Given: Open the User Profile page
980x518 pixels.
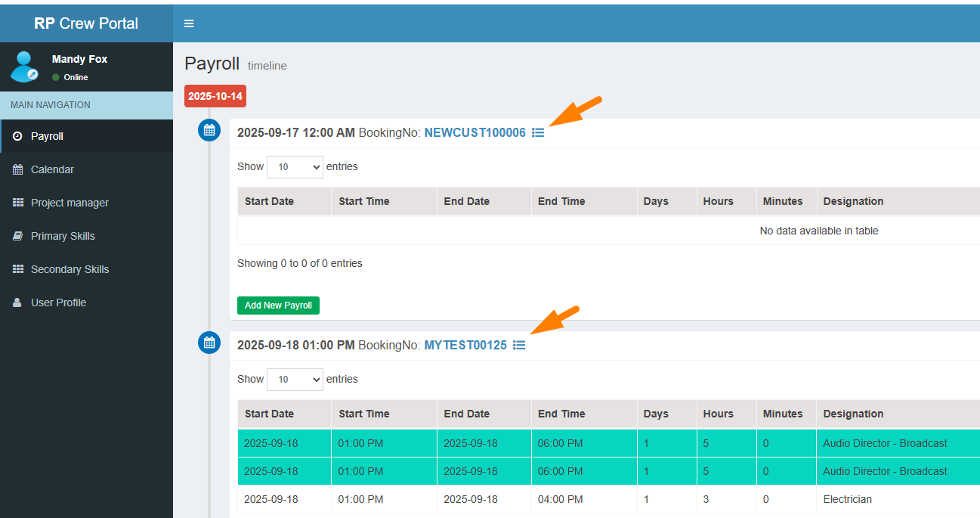Looking at the screenshot, I should point(86,302).
